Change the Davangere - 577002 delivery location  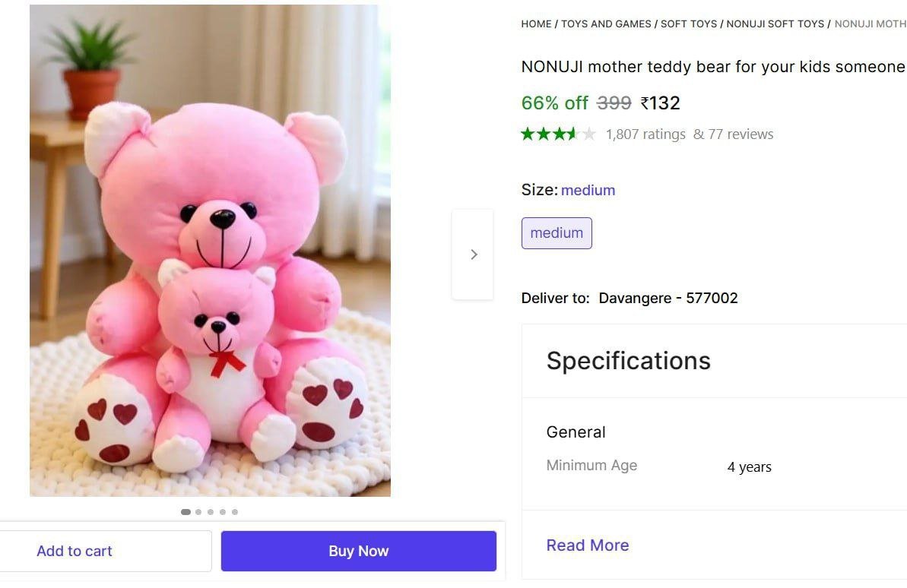(x=668, y=298)
